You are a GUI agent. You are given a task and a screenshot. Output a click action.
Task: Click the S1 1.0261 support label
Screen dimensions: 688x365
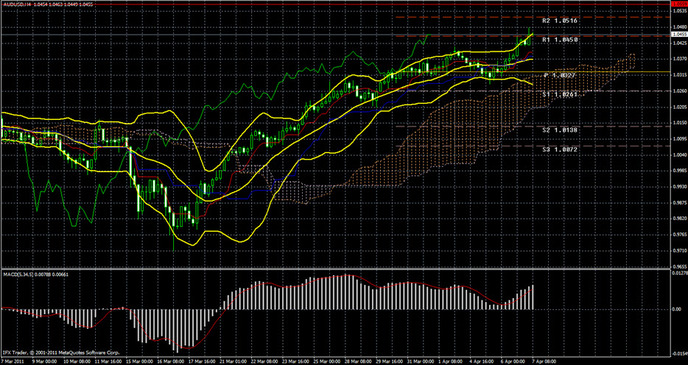click(559, 94)
